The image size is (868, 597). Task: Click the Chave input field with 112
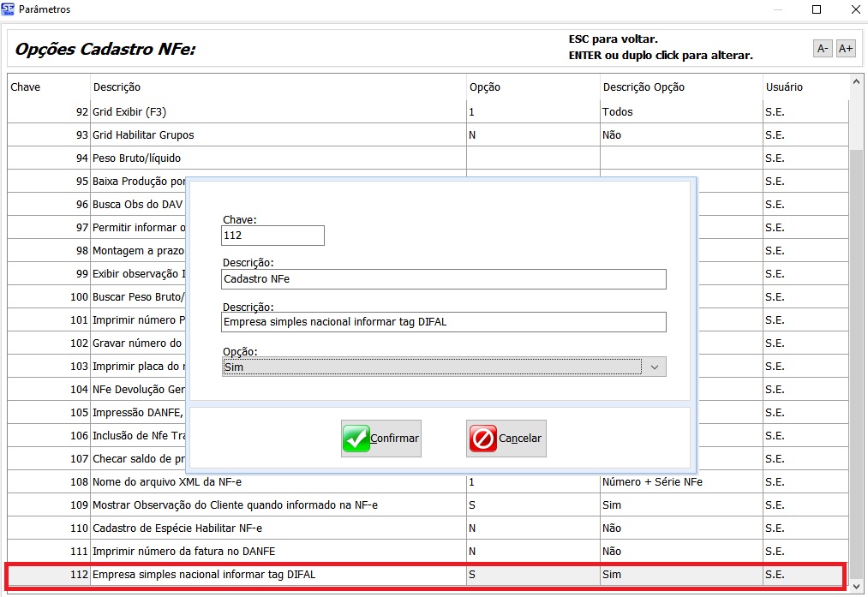coord(272,236)
